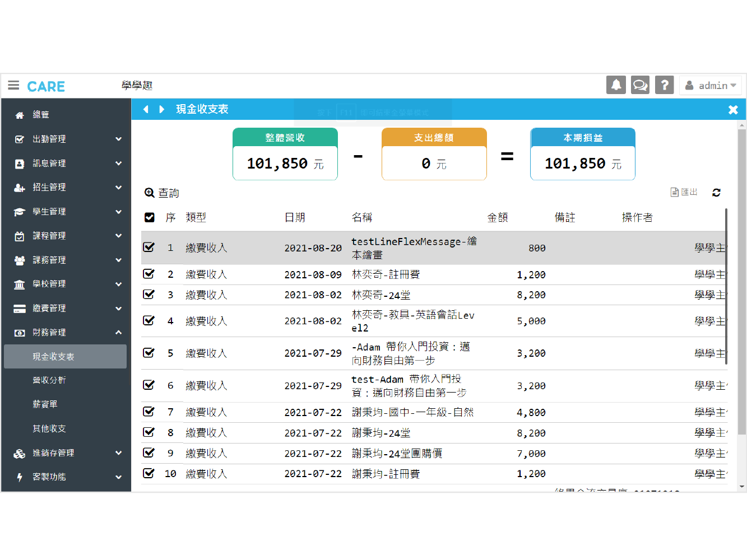Uncheck row 9 24堂團購價 checkbox
Image resolution: width=747 pixels, height=560 pixels.
149,452
